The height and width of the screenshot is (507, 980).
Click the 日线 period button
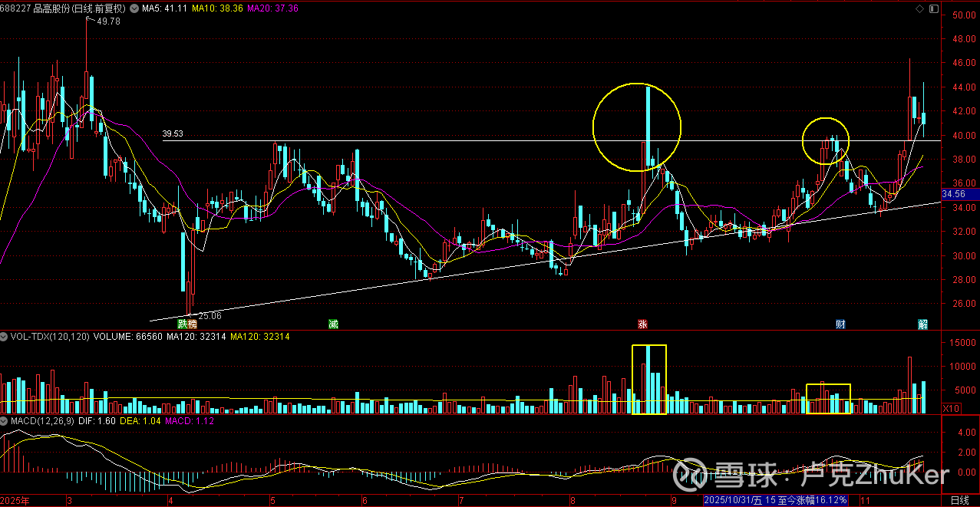tap(959, 500)
